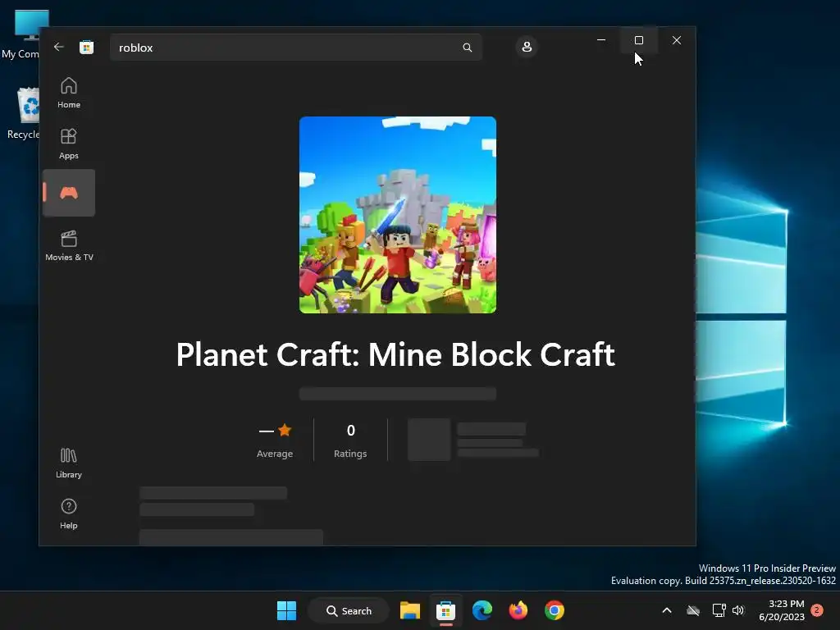Click the volume speaker tray icon
Image resolution: width=840 pixels, height=630 pixels.
click(739, 610)
